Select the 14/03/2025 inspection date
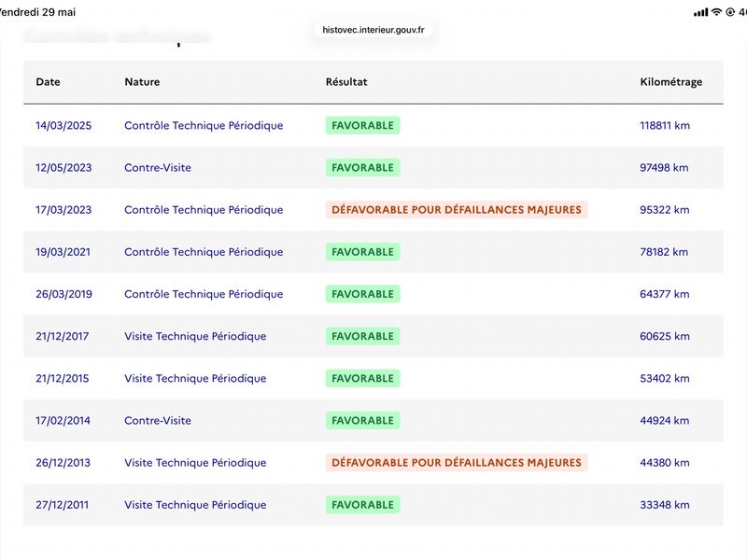This screenshot has height=560, width=747. pos(63,126)
